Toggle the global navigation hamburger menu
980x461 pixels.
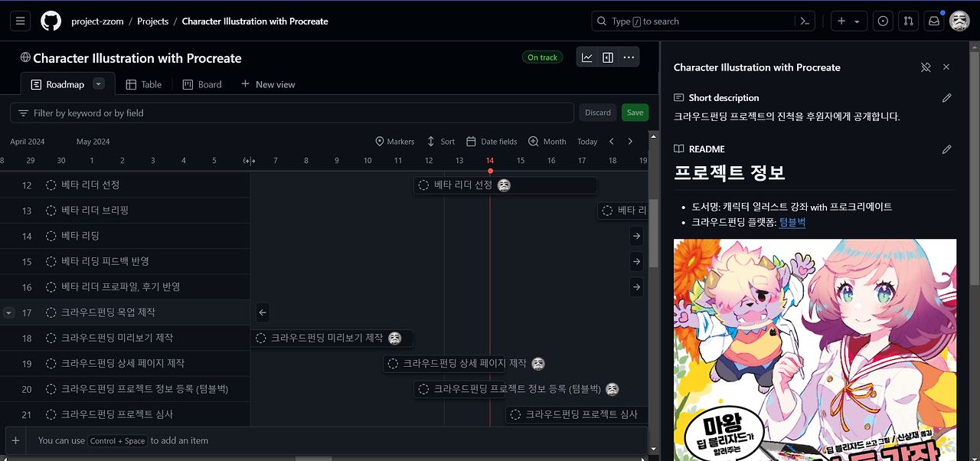click(20, 21)
